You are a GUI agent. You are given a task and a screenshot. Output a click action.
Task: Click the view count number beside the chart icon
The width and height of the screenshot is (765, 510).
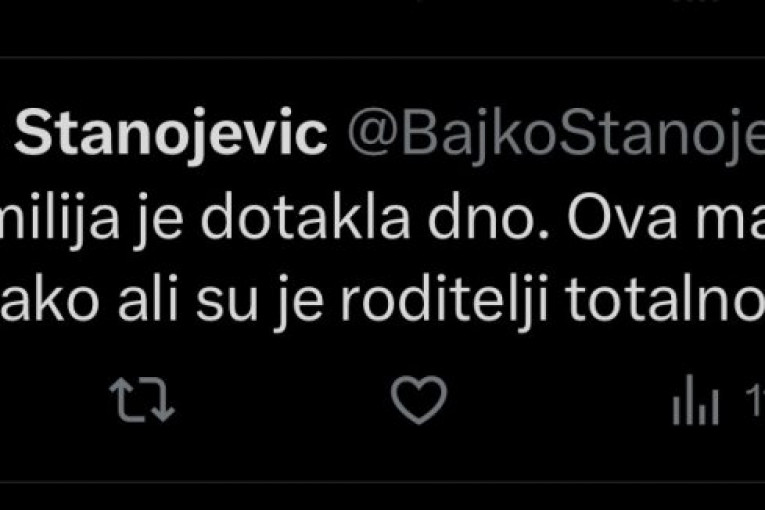(755, 400)
